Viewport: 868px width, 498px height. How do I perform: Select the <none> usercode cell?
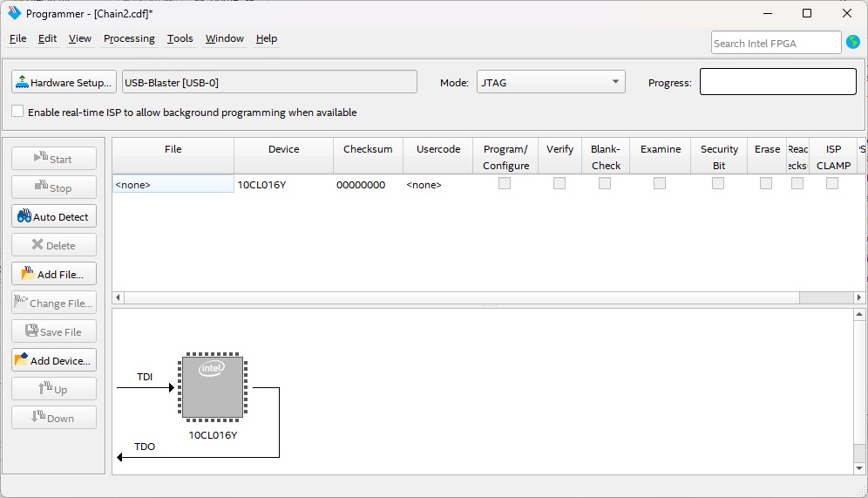pyautogui.click(x=437, y=184)
